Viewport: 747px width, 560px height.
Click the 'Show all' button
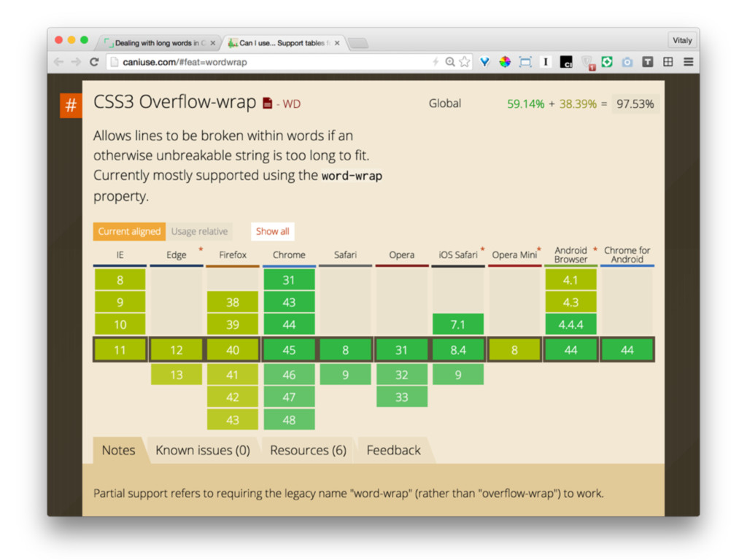point(273,231)
